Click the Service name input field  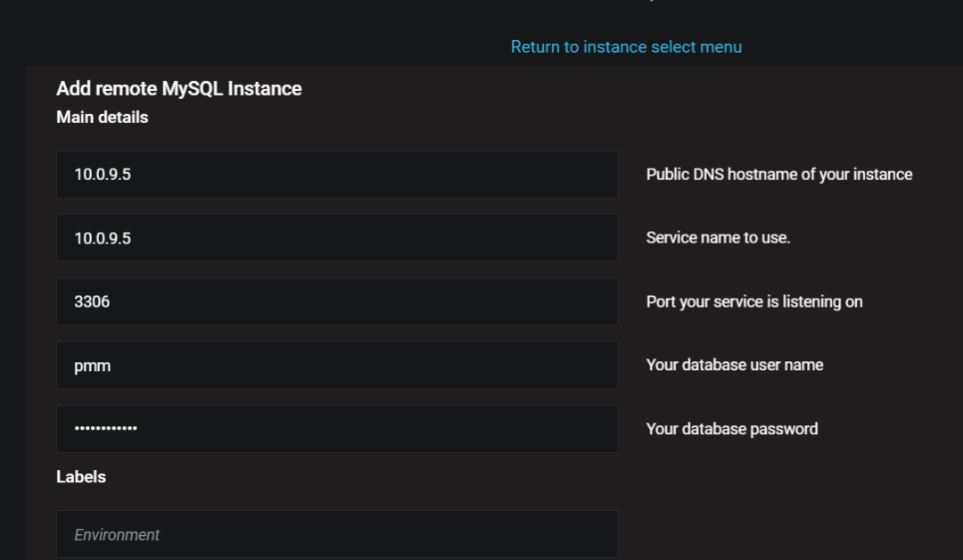[x=337, y=238]
